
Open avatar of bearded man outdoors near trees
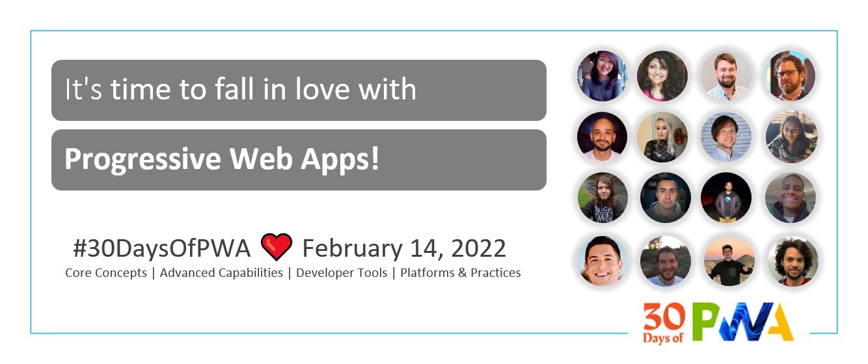click(665, 261)
